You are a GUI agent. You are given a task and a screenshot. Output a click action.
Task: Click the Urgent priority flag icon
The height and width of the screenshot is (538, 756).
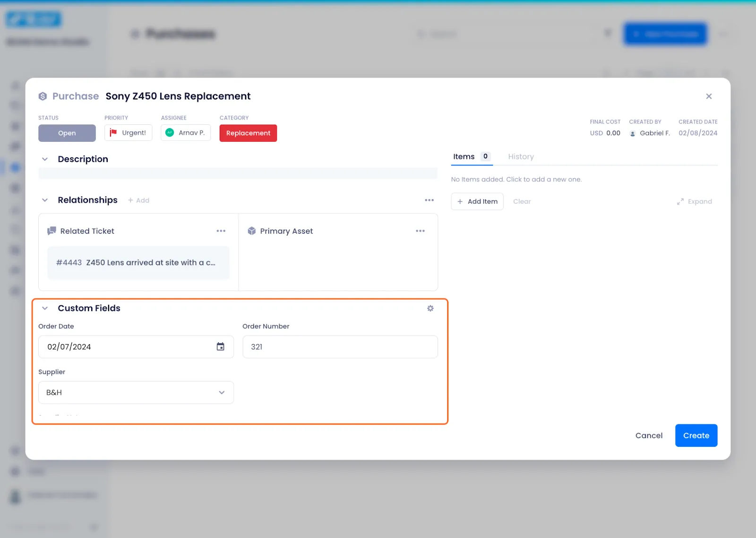(x=113, y=132)
